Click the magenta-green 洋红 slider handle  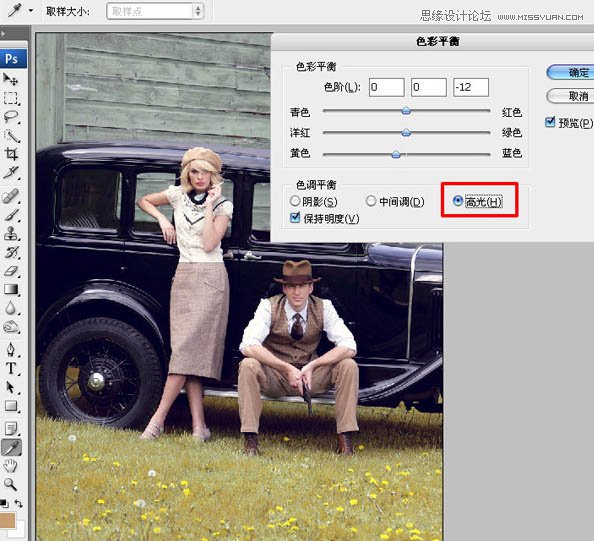click(406, 133)
